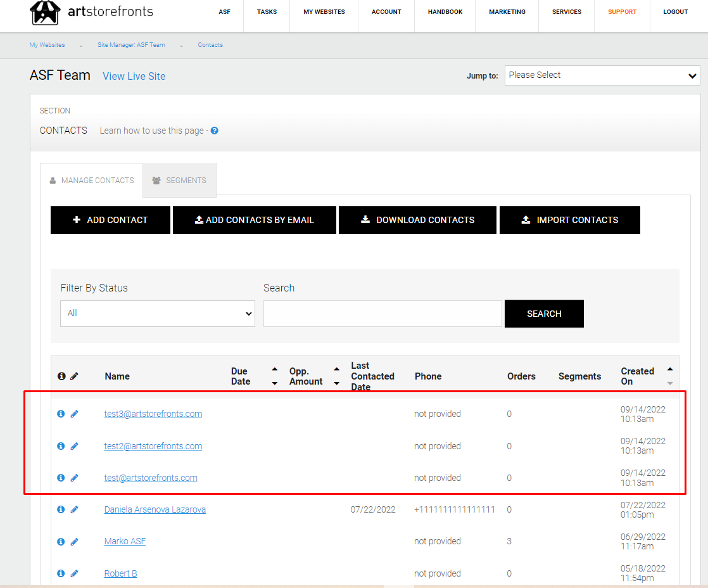The height and width of the screenshot is (588, 708).
Task: Click the Orders column header
Action: 522,376
